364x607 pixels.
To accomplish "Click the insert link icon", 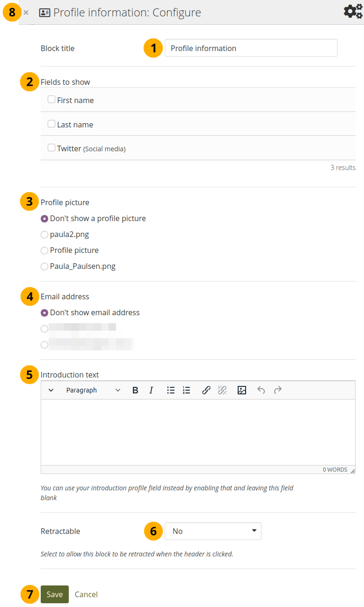I will 206,390.
